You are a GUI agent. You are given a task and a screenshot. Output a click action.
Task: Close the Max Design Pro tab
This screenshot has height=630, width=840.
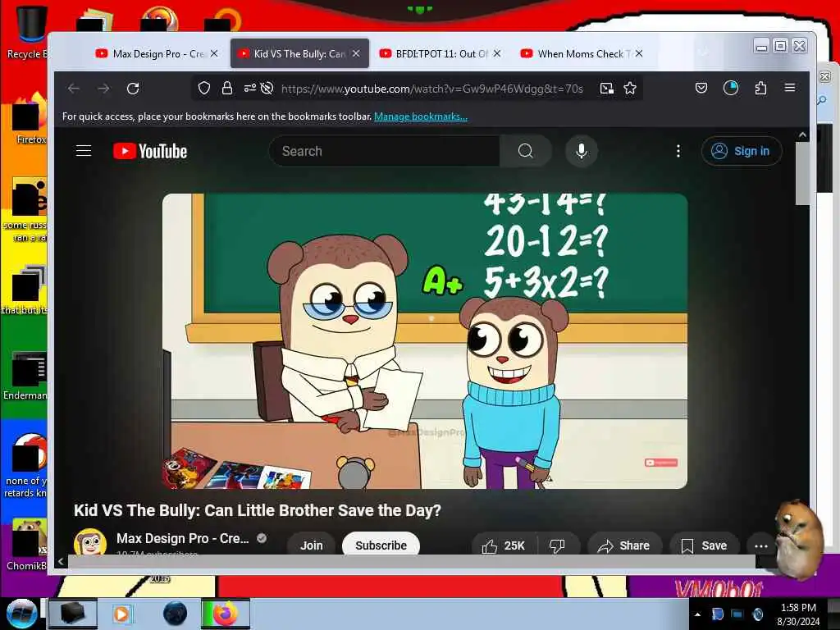[x=214, y=53]
